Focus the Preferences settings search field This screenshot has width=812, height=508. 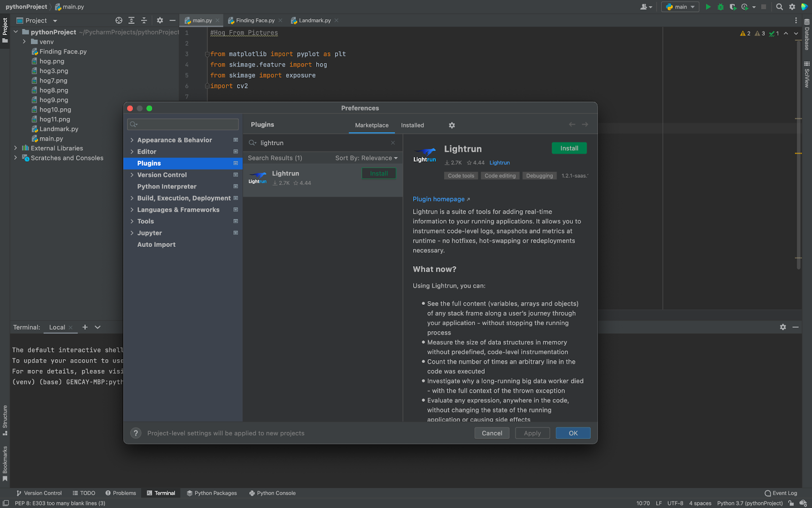(183, 124)
